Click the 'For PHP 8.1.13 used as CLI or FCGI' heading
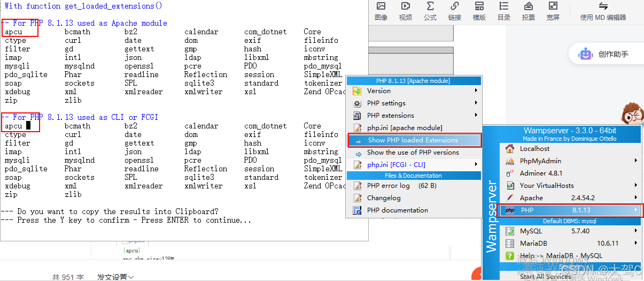644x281 pixels. pos(80,117)
